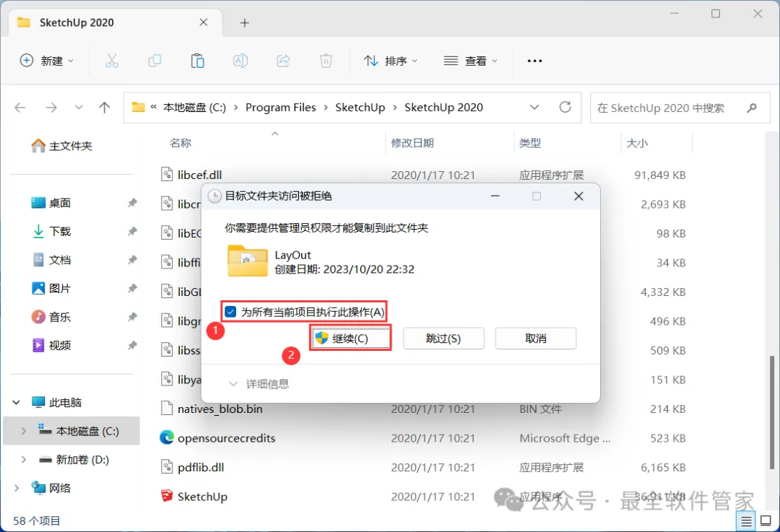Click the pin icon next to 下载
Viewport: 780px width, 532px height.
(132, 231)
